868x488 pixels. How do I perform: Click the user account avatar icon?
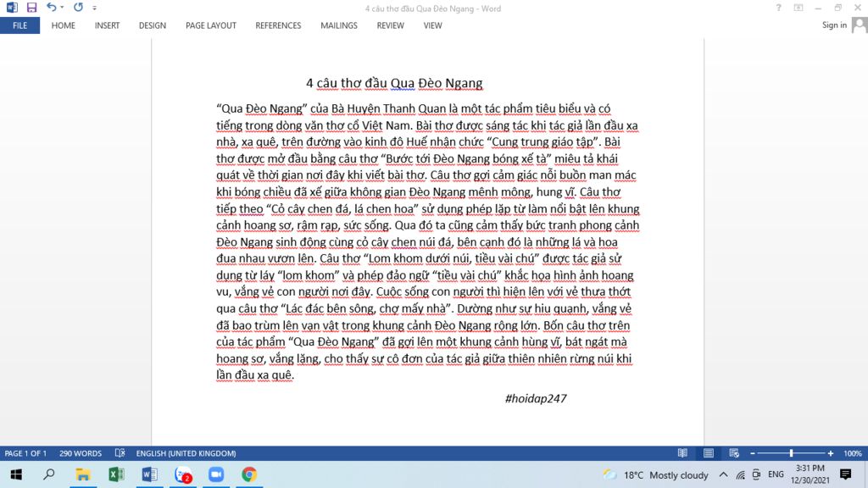click(x=860, y=25)
